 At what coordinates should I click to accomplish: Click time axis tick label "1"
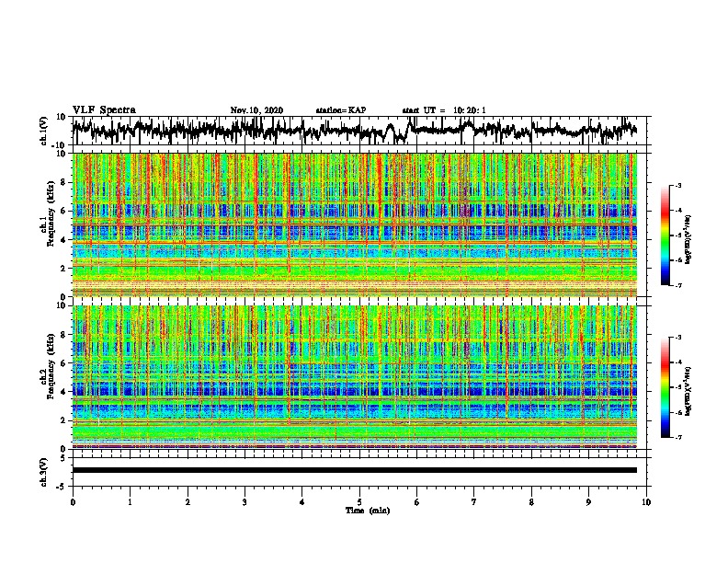pyautogui.click(x=130, y=502)
